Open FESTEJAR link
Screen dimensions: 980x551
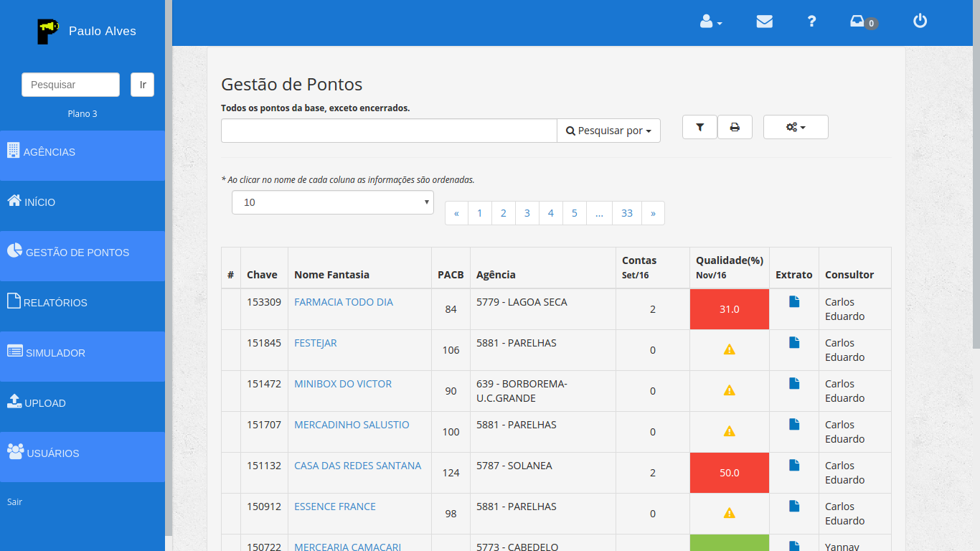click(x=316, y=343)
